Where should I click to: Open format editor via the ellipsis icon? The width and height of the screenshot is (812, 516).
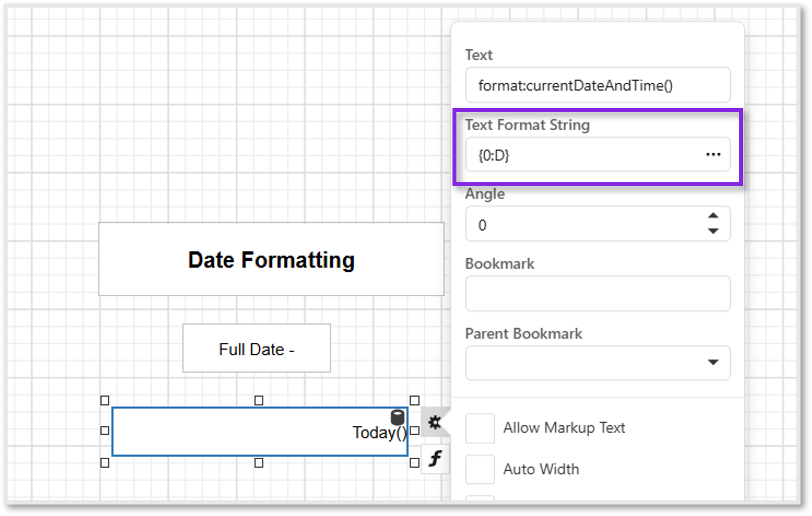(713, 155)
